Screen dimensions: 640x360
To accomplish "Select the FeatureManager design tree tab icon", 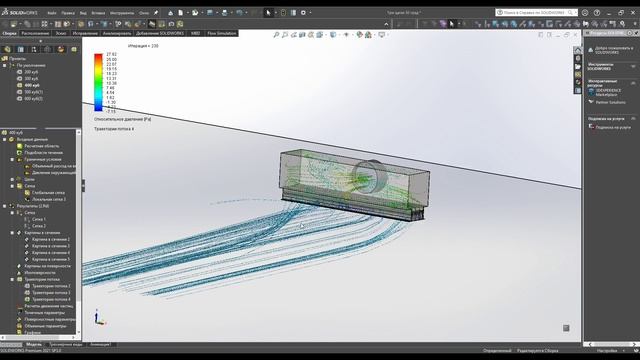I will pyautogui.click(x=7, y=49).
